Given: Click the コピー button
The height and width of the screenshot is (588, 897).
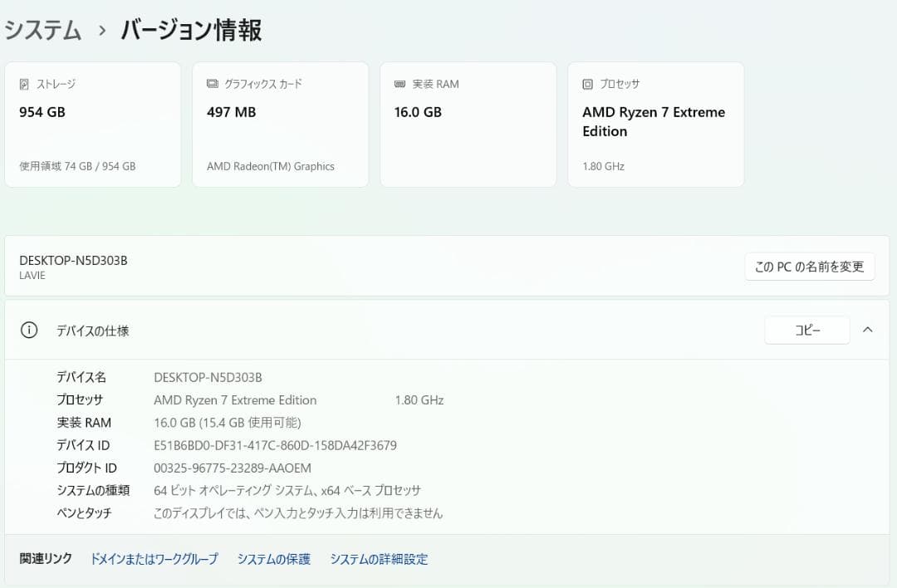Looking at the screenshot, I should point(806,330).
